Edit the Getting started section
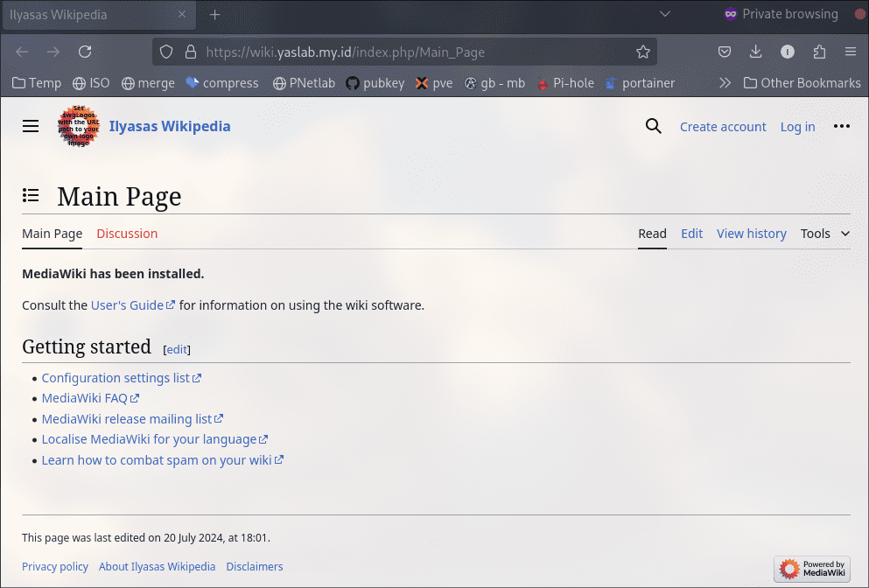The width and height of the screenshot is (869, 588). (177, 350)
